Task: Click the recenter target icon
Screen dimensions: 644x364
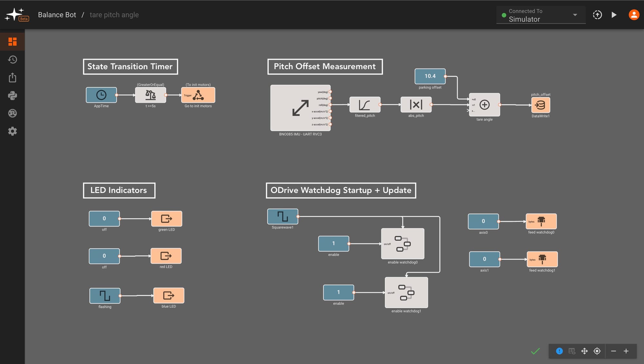Action: [x=597, y=351]
